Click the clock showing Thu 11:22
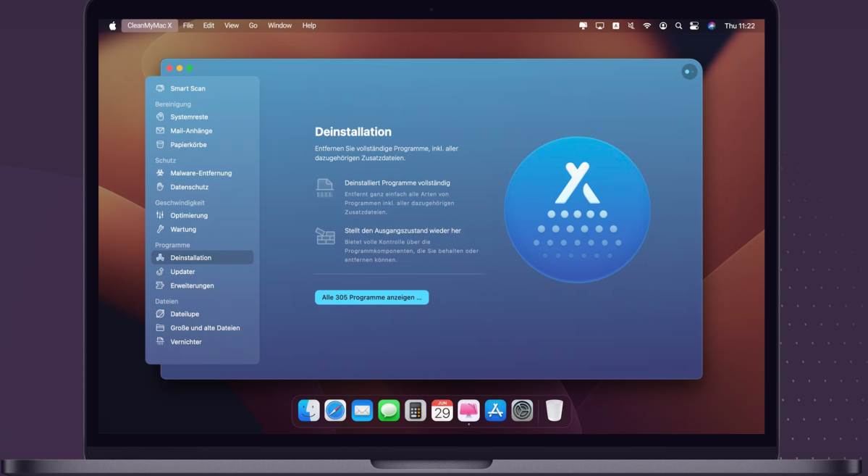Screen dimensions: 868x476 click(740, 25)
